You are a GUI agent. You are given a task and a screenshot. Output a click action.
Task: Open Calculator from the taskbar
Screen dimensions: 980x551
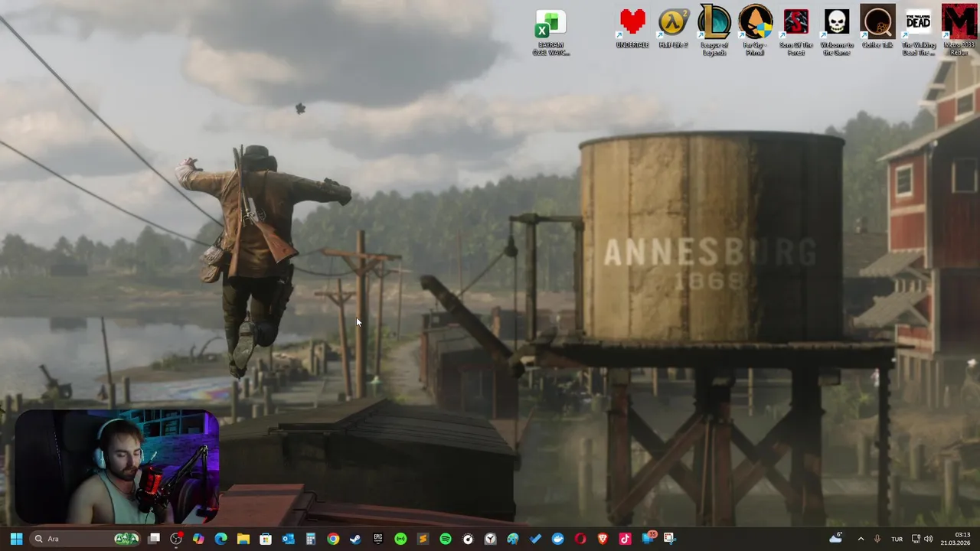(x=310, y=539)
